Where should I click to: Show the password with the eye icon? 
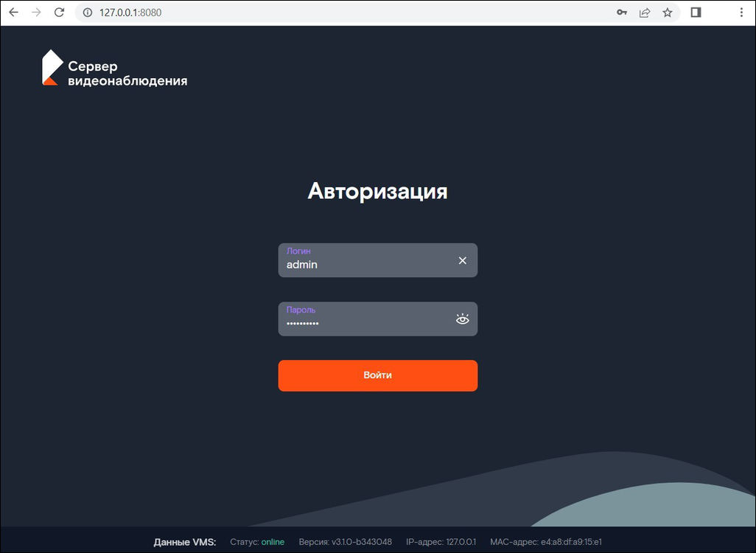point(463,319)
